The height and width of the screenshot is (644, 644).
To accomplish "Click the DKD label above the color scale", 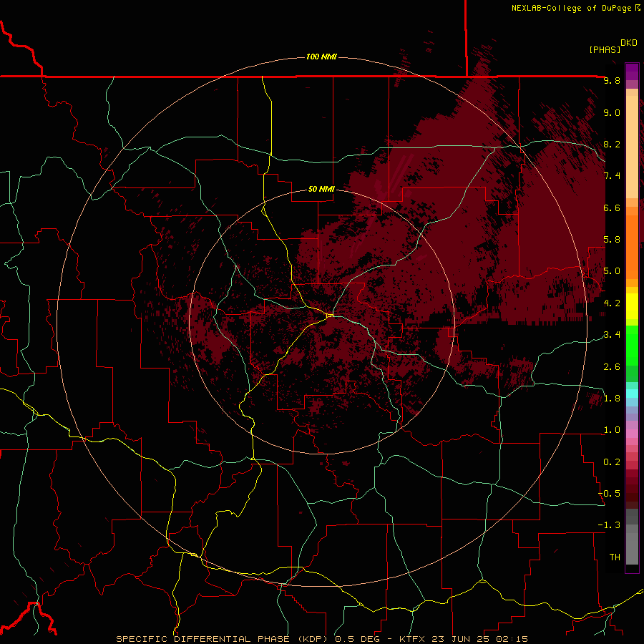I will 628,42.
